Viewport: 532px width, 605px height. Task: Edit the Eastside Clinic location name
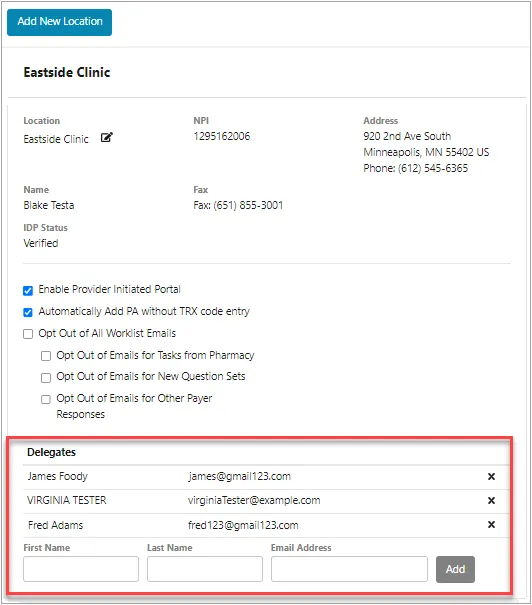pos(106,137)
